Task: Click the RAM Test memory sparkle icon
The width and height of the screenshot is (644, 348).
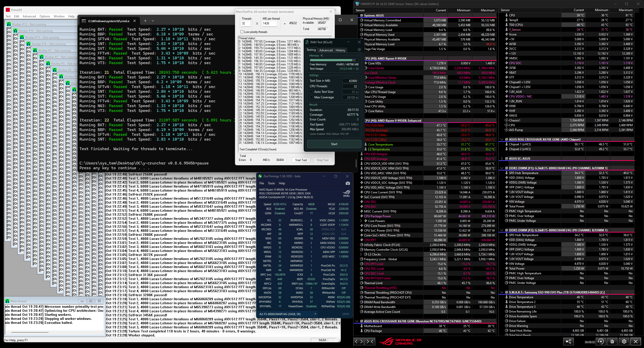Action: pyautogui.click(x=322, y=56)
